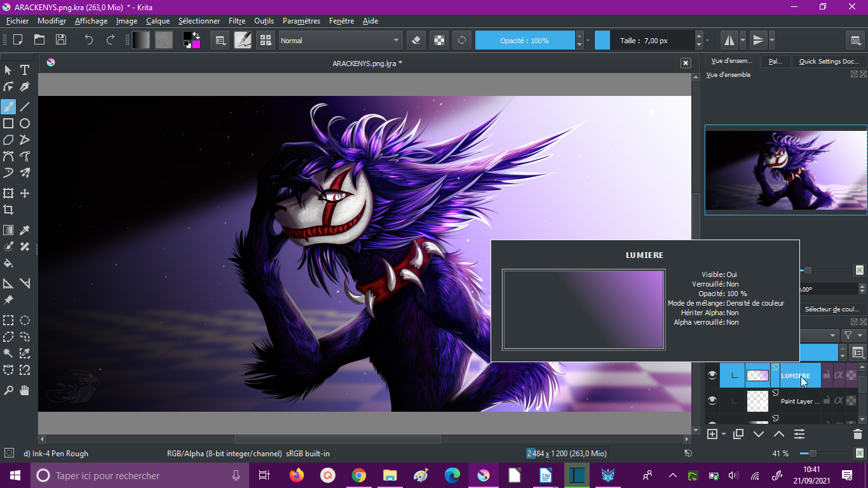Toggle vertical mirror tool
The image size is (868, 488).
(758, 40)
